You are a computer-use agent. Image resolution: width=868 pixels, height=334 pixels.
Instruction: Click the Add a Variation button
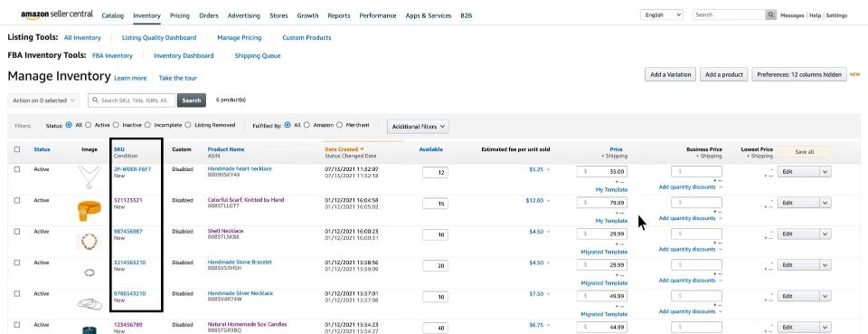[x=671, y=75]
